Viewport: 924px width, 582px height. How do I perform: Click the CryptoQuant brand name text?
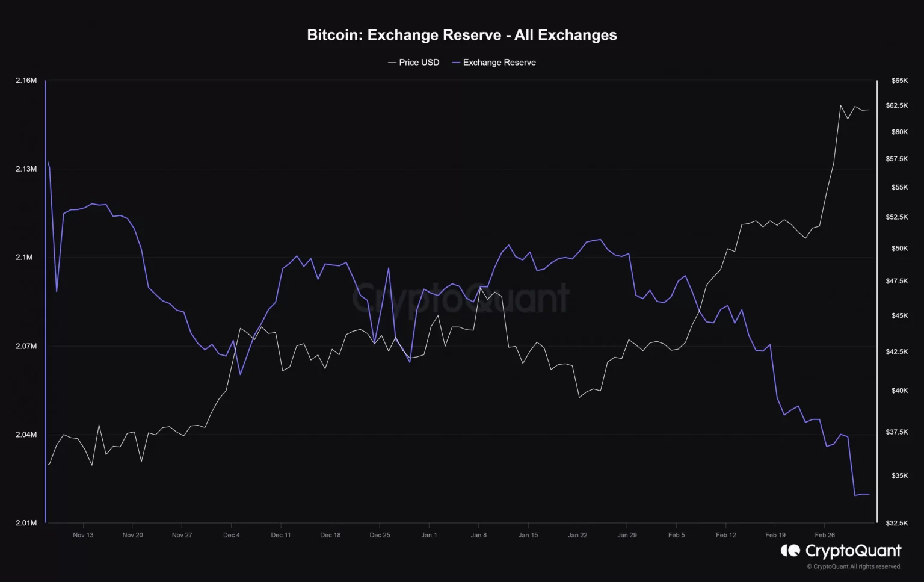(853, 551)
